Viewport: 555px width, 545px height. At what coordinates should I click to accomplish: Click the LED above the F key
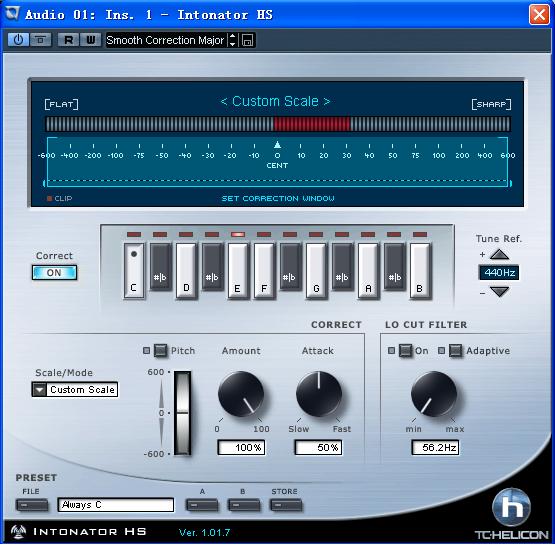click(x=264, y=234)
